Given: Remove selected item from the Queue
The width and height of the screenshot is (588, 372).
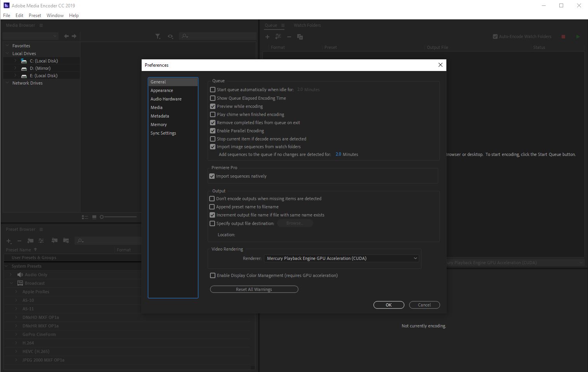Looking at the screenshot, I should coord(289,36).
